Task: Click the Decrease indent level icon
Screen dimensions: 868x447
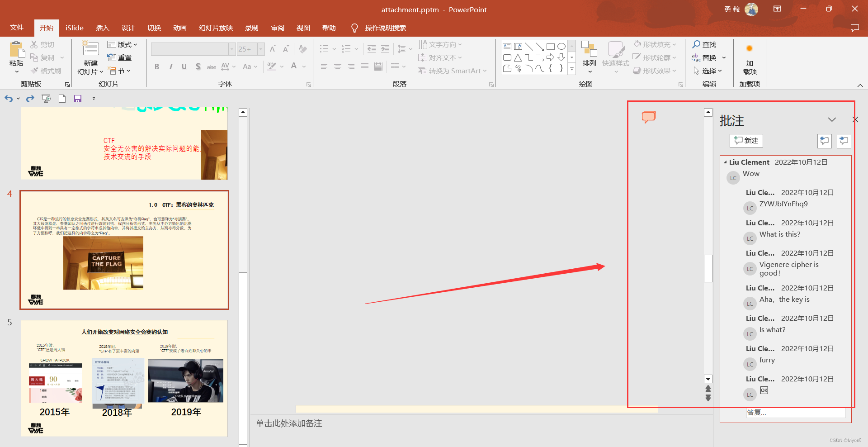Action: [372, 49]
